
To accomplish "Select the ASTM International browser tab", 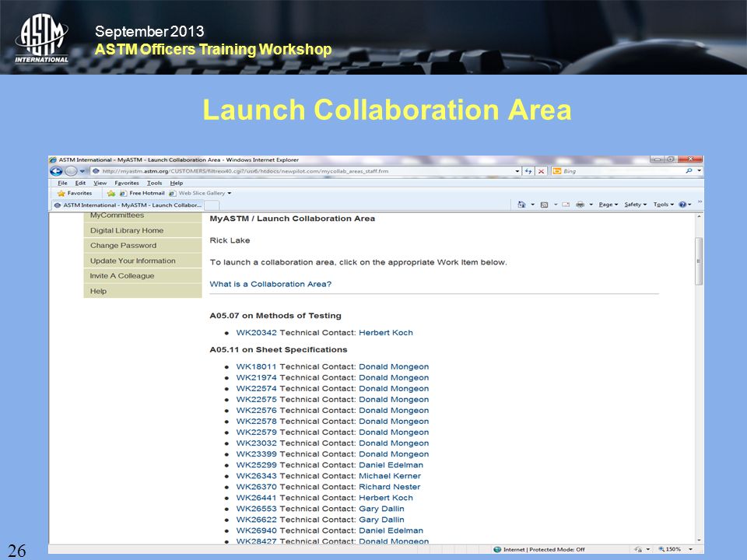I will pos(128,205).
